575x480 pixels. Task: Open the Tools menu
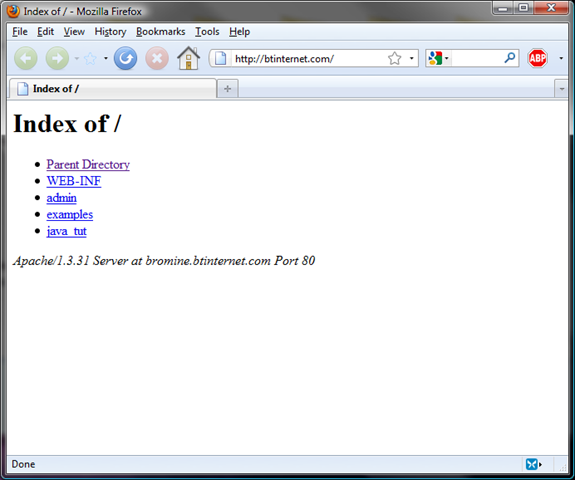point(207,32)
